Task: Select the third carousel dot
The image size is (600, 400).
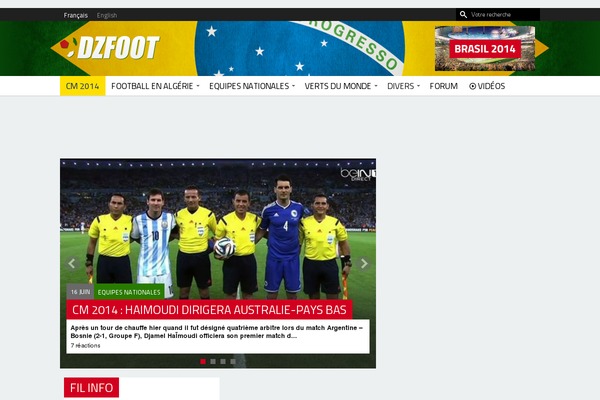Action: [223, 361]
